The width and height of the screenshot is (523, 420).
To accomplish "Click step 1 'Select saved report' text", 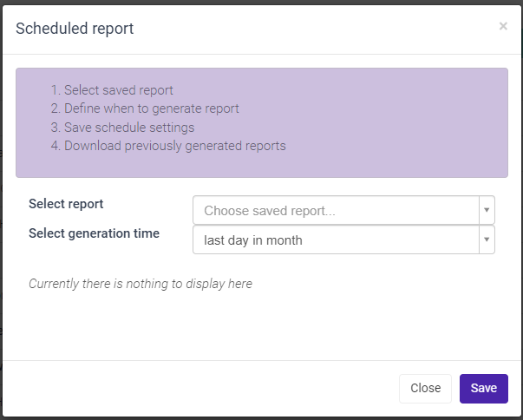I will coord(118,90).
